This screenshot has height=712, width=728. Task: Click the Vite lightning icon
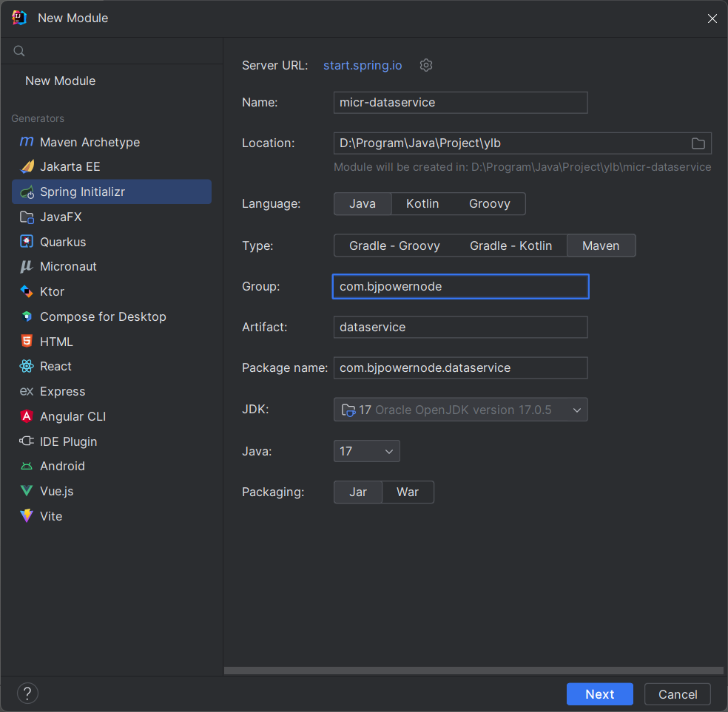tap(27, 516)
